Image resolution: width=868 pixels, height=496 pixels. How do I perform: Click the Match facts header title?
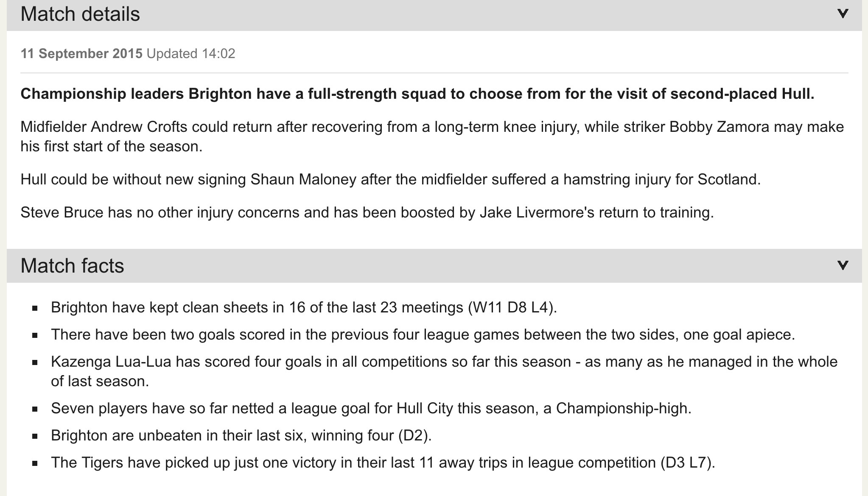click(72, 266)
